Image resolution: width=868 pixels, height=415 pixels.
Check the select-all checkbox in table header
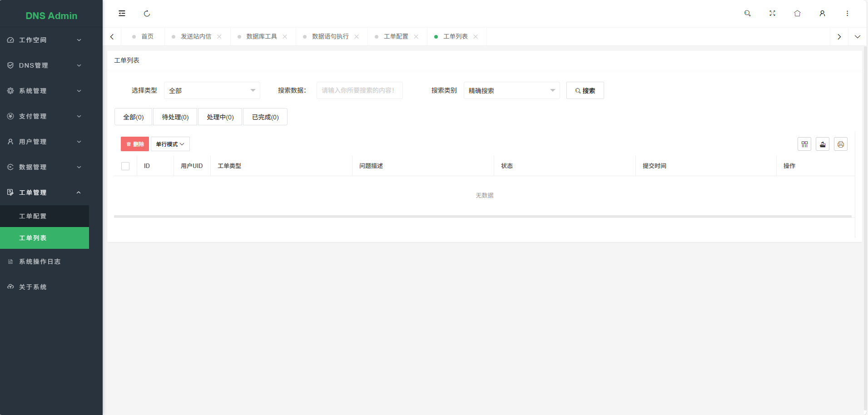pyautogui.click(x=125, y=166)
